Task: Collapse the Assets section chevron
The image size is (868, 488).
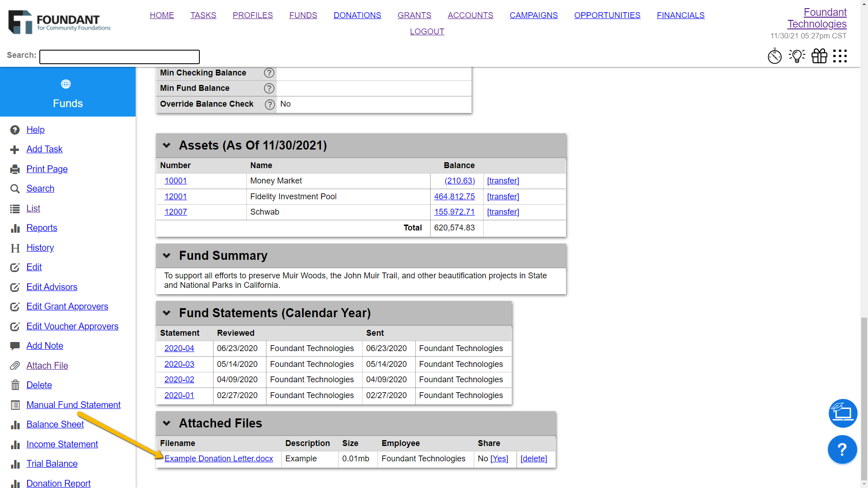Action: click(x=166, y=145)
